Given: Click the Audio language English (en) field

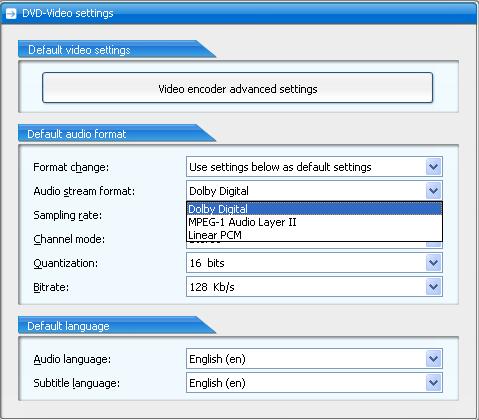Looking at the screenshot, I should [x=306, y=359].
